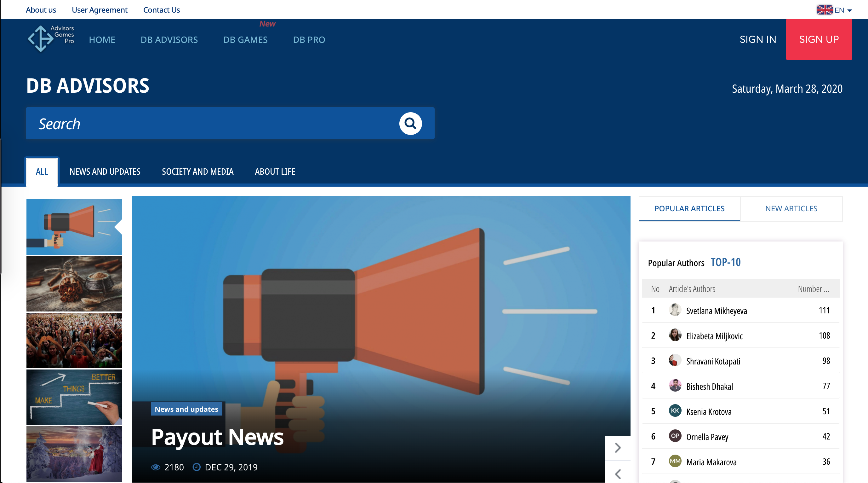Open the Contact Us link

tap(161, 10)
